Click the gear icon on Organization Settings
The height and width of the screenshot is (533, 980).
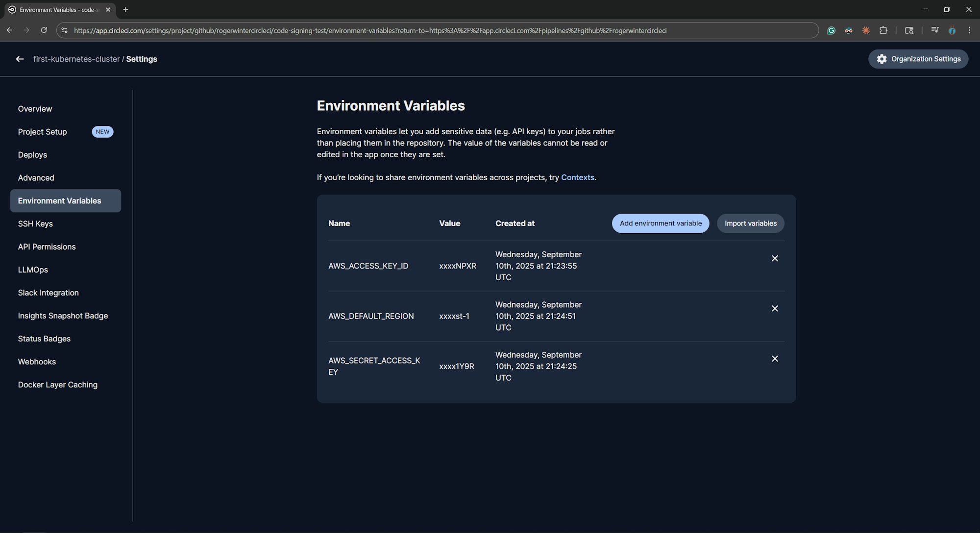point(882,59)
